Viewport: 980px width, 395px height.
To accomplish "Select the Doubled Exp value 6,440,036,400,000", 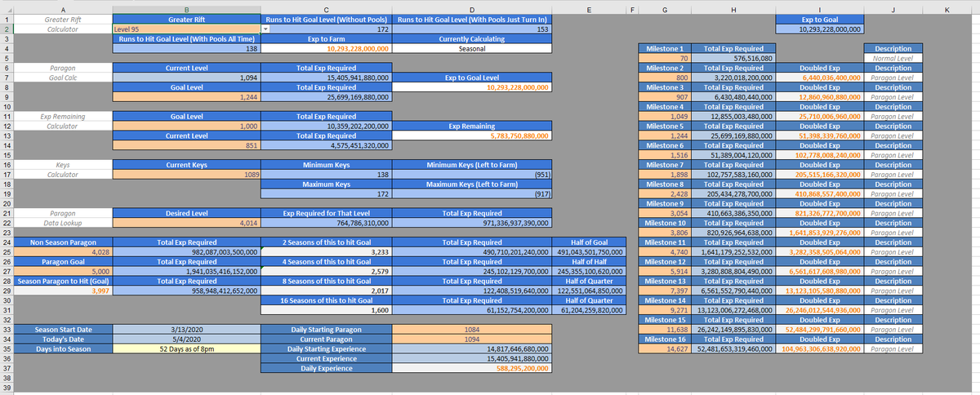I will [818, 77].
